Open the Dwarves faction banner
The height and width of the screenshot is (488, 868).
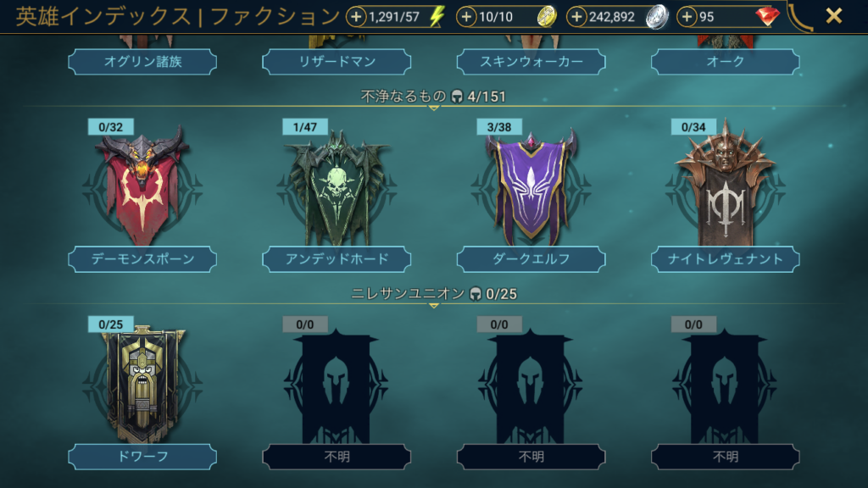click(x=142, y=385)
